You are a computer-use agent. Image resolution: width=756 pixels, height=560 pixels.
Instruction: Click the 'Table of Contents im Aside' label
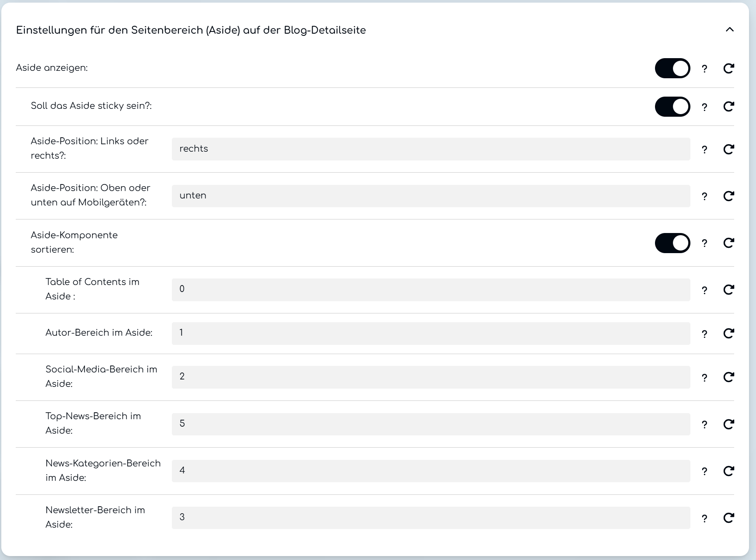pyautogui.click(x=92, y=289)
